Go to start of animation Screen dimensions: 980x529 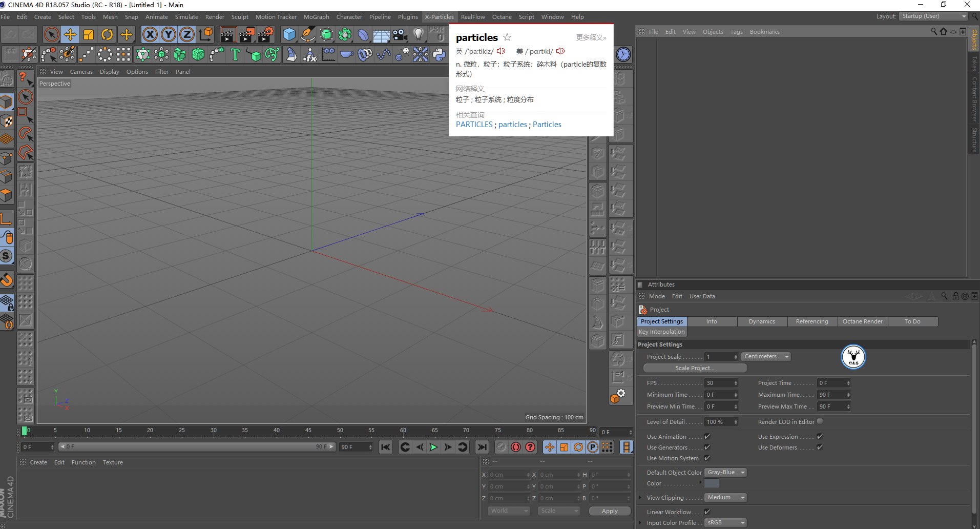[386, 447]
